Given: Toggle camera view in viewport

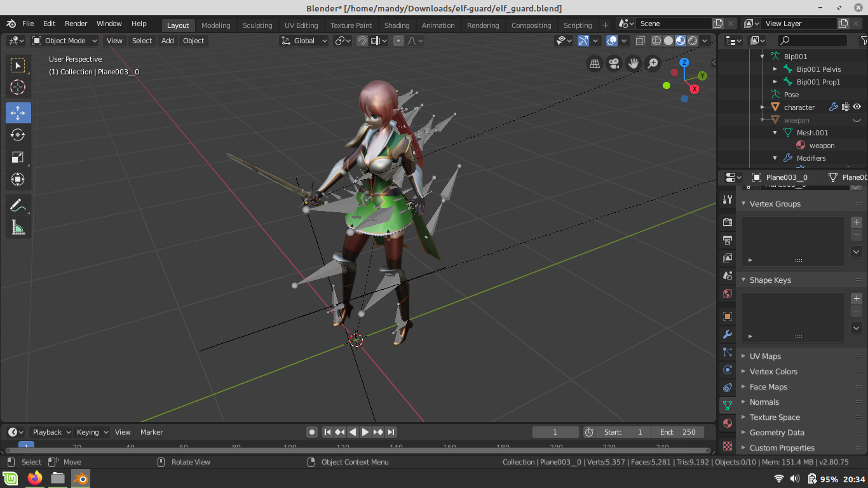Looking at the screenshot, I should pos(614,63).
